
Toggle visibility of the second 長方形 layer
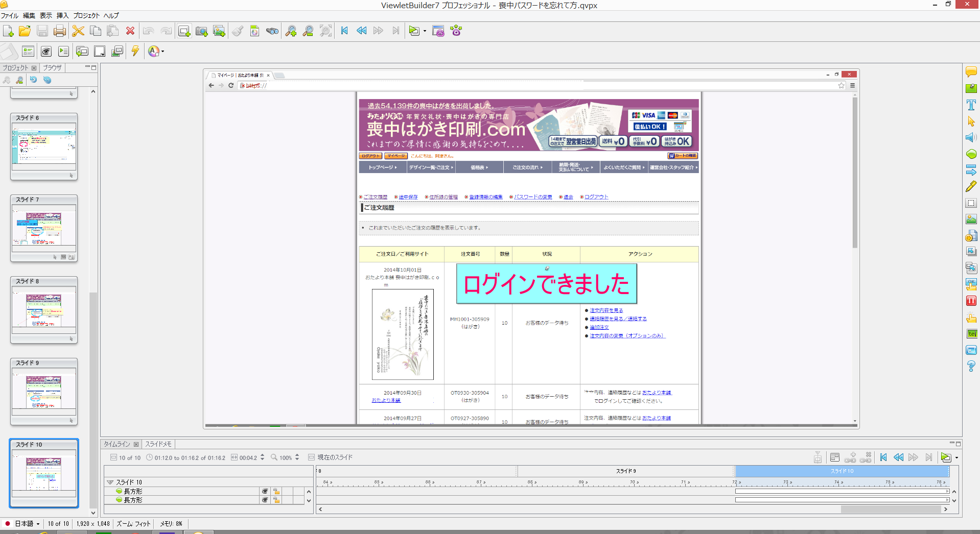(x=265, y=500)
